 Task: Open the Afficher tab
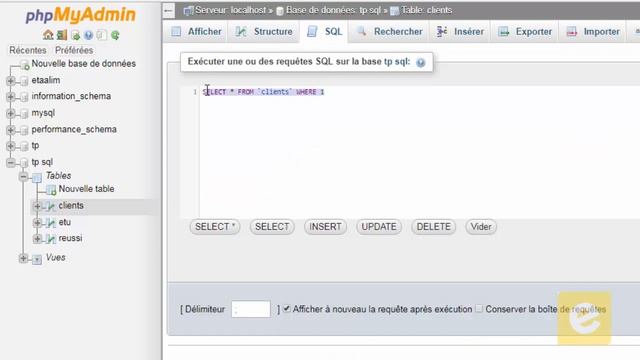click(x=196, y=31)
